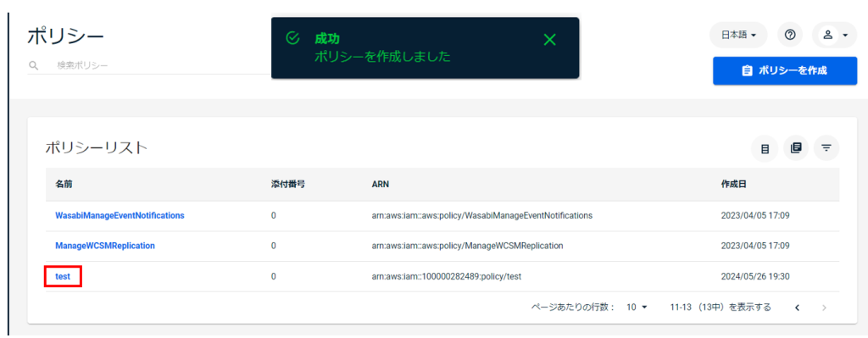Screen dimensions: 868x338
Task: Click the search magnifier icon
Action: 34,65
